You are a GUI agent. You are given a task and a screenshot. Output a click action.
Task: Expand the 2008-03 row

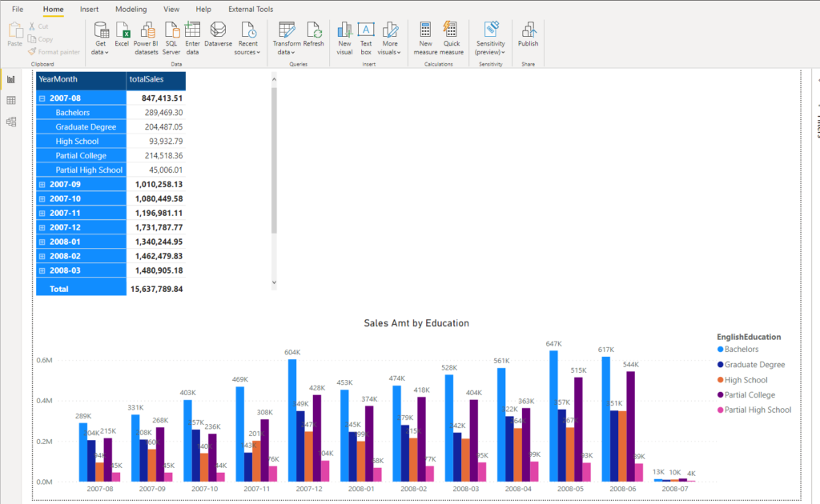[42, 270]
